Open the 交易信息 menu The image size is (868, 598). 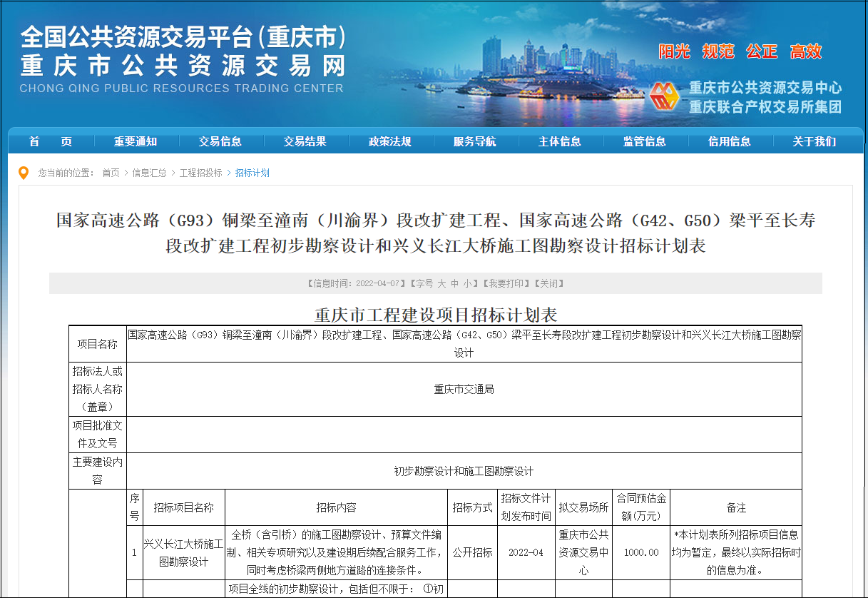tap(220, 142)
